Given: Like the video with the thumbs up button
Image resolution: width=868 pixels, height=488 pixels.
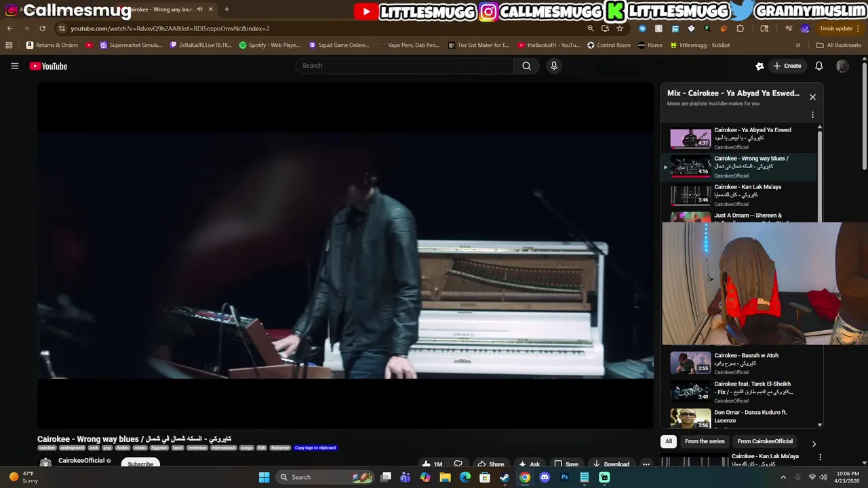Looking at the screenshot, I should pyautogui.click(x=432, y=464).
